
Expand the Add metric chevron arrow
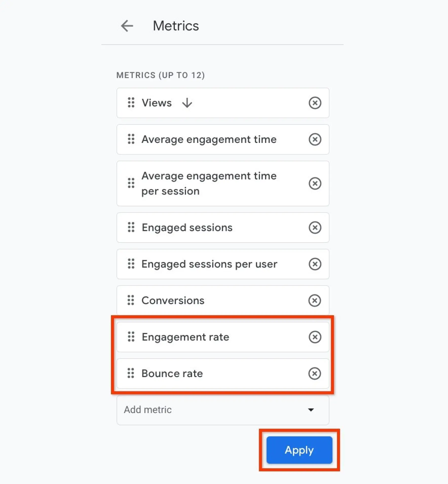pos(311,410)
